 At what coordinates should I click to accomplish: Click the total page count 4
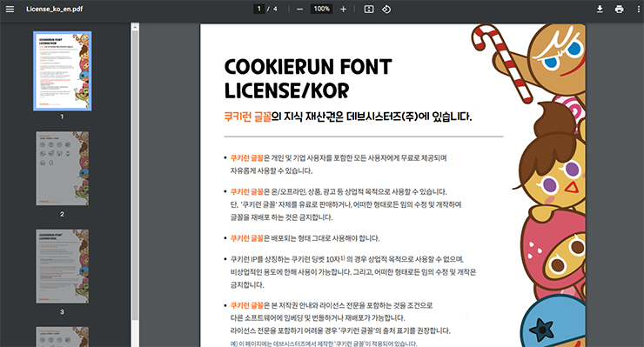tap(275, 9)
